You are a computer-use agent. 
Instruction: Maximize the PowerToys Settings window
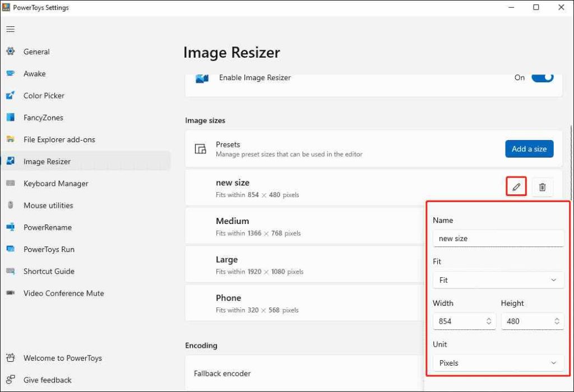click(x=536, y=7)
